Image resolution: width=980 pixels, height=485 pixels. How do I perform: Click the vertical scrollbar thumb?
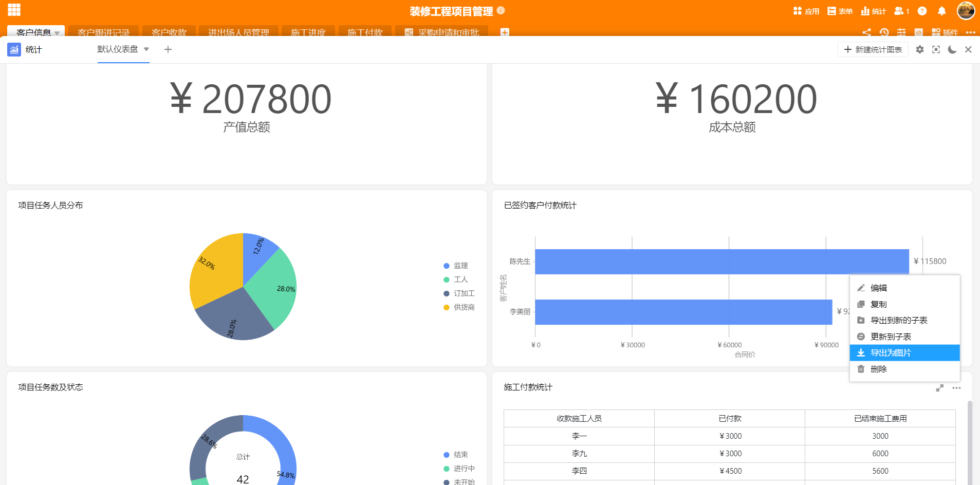pyautogui.click(x=970, y=442)
